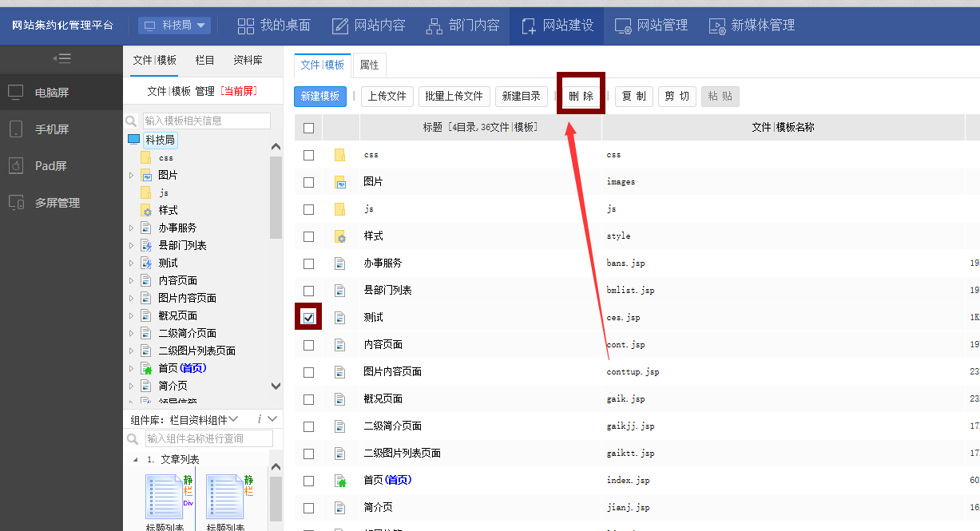Viewport: 980px width, 531px height.
Task: Click the template tree vertical scrollbar
Action: (276, 198)
